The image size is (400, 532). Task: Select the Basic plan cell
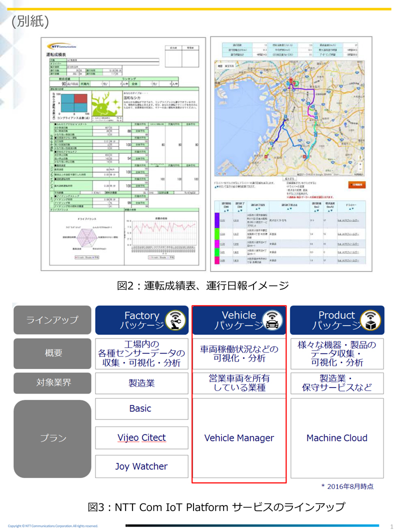141,409
